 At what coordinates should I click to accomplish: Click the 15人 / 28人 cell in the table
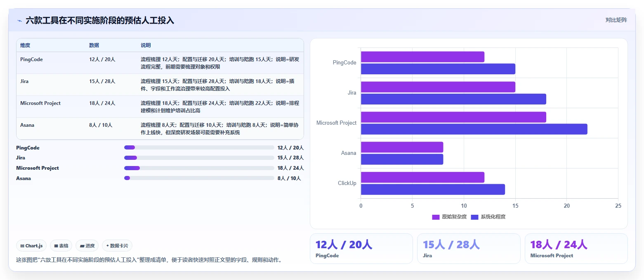(x=102, y=81)
